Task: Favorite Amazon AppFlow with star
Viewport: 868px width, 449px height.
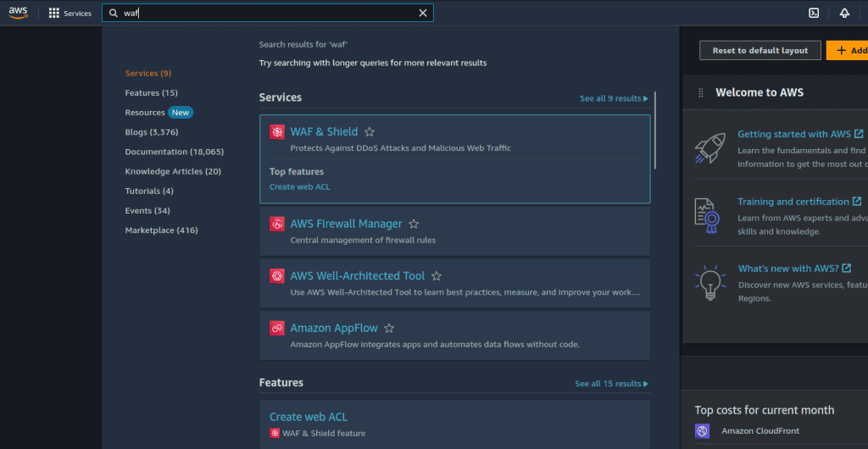Action: coord(389,328)
